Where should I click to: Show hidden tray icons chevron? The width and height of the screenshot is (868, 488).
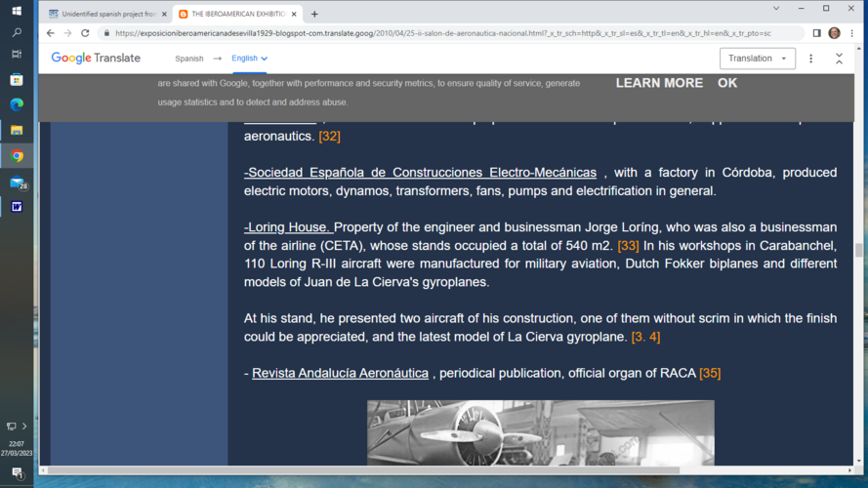tap(24, 427)
